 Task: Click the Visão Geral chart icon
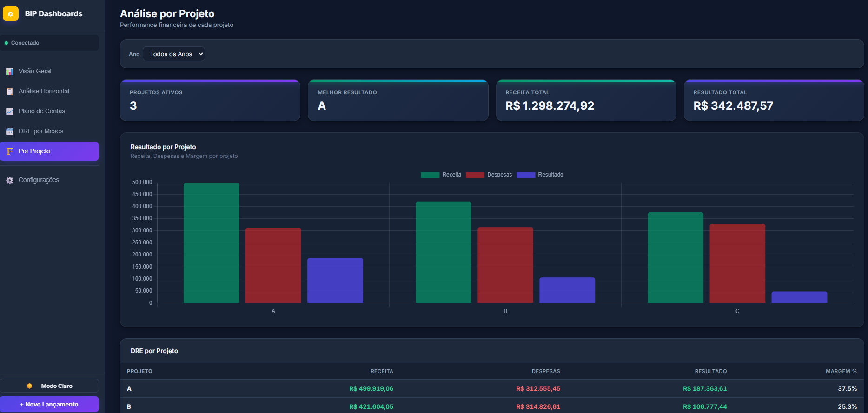[x=10, y=72]
